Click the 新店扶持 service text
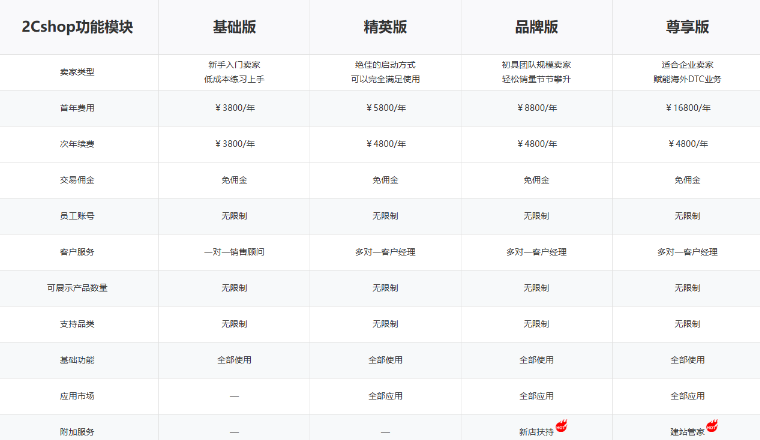Screen dimensions: 760x440 (x=536, y=432)
